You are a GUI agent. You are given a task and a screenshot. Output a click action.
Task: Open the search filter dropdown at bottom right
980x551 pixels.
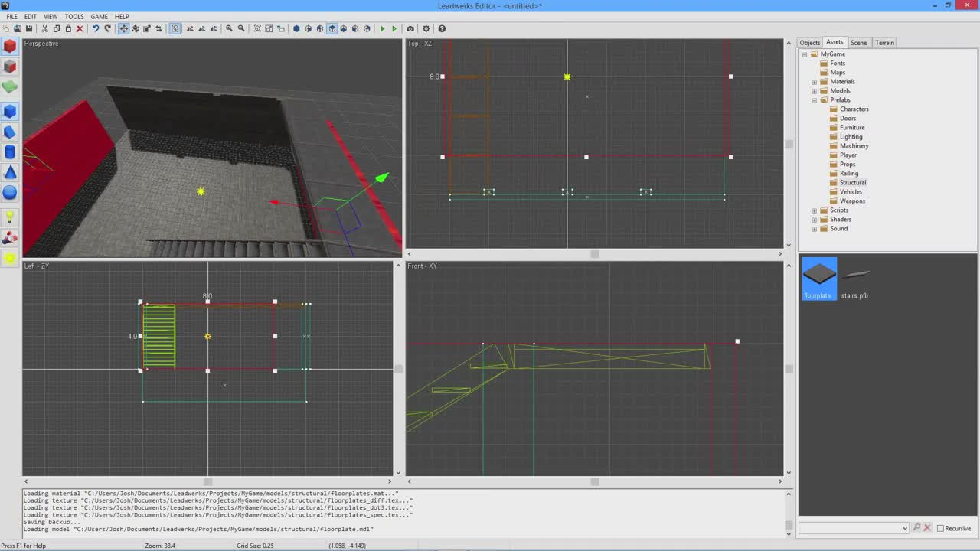point(906,528)
